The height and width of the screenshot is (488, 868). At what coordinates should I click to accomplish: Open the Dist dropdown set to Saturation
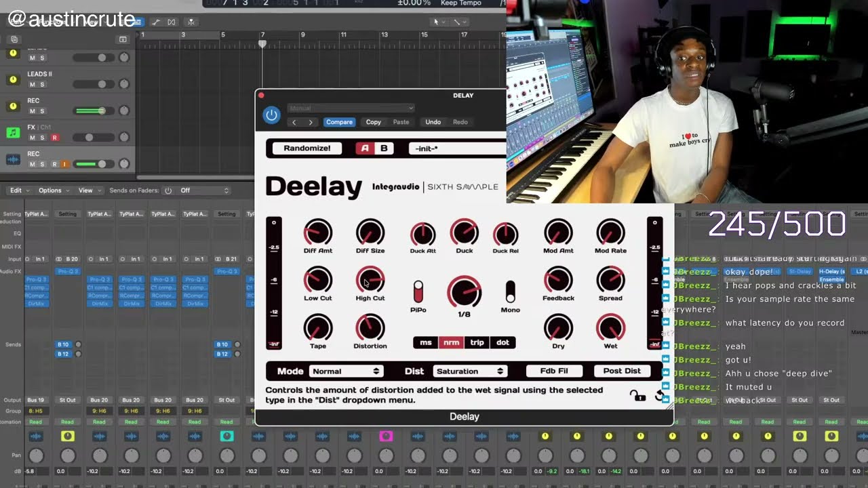[x=469, y=371]
